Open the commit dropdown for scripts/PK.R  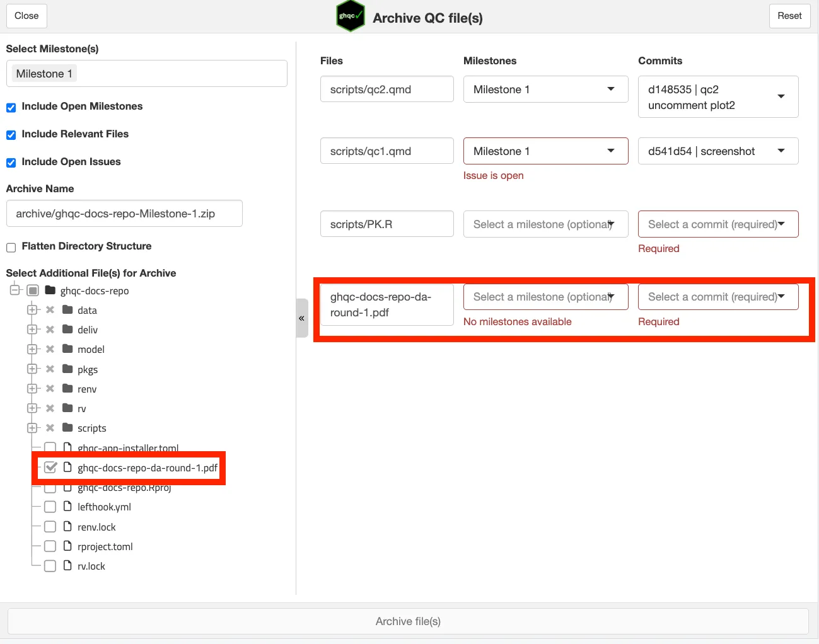(717, 224)
